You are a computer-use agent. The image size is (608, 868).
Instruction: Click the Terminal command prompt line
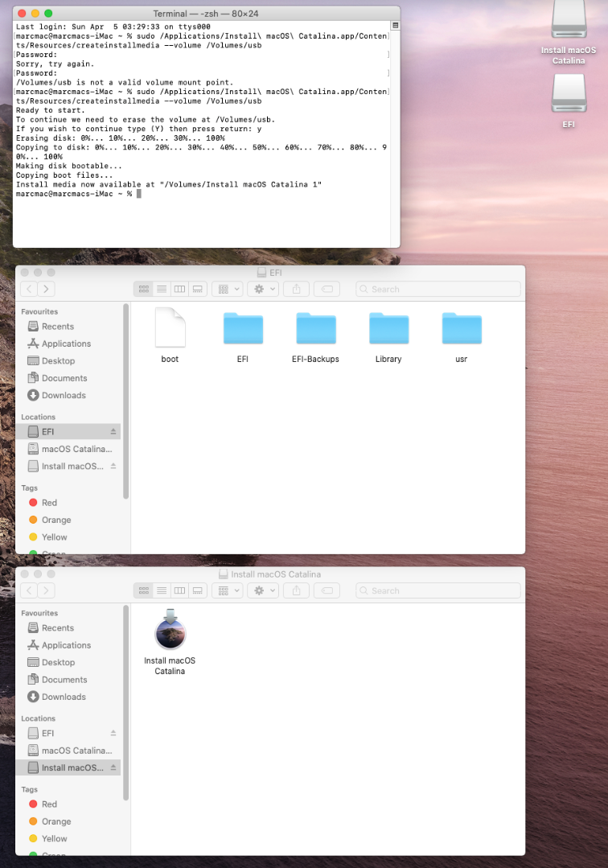click(79, 194)
